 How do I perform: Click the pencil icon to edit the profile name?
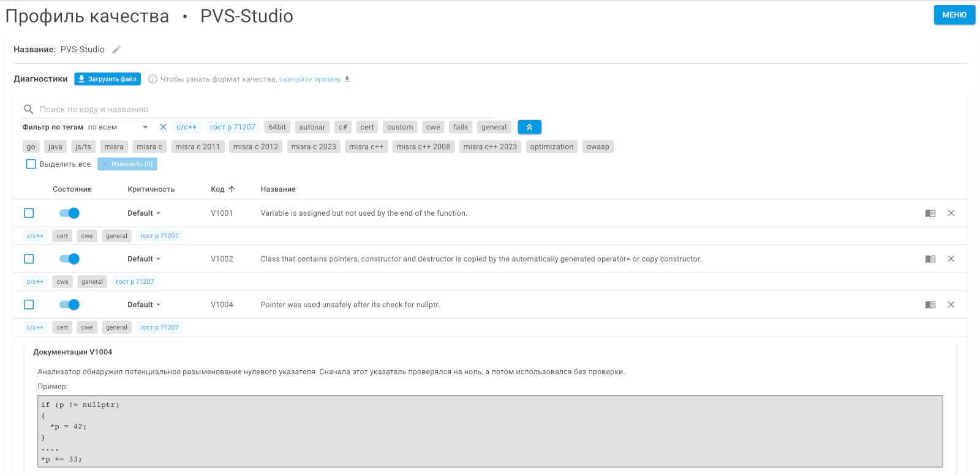(x=116, y=50)
